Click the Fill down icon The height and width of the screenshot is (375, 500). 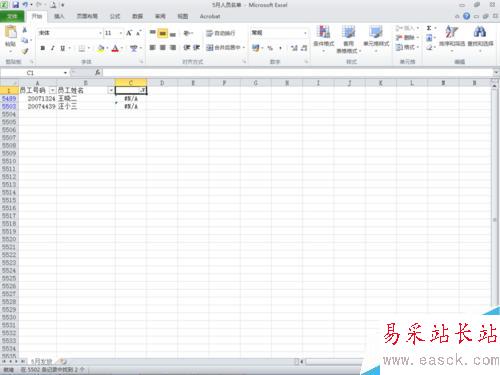point(429,38)
